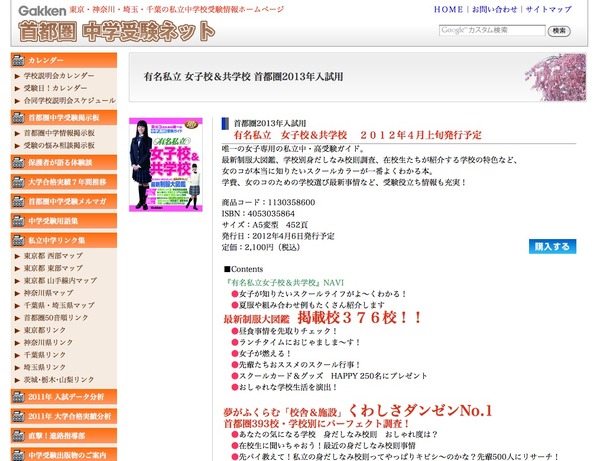
Task: Click building icon on 私立中学リンク集 header
Action: click(18, 241)
